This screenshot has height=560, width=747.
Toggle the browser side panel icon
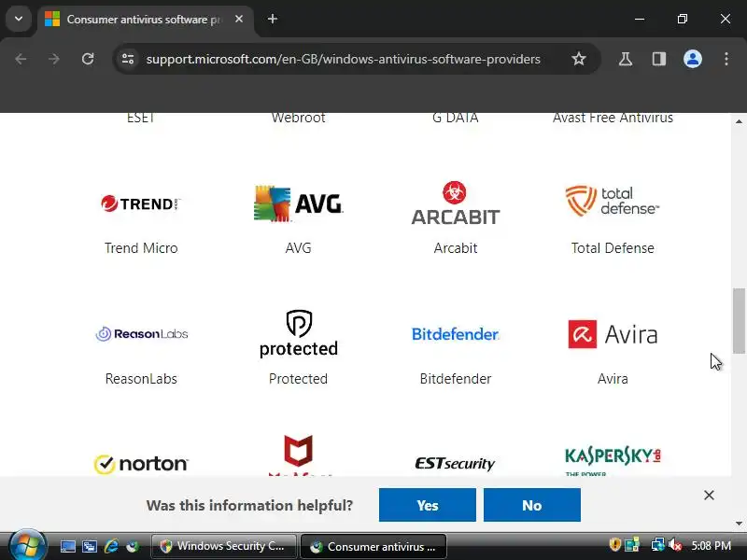coord(659,59)
